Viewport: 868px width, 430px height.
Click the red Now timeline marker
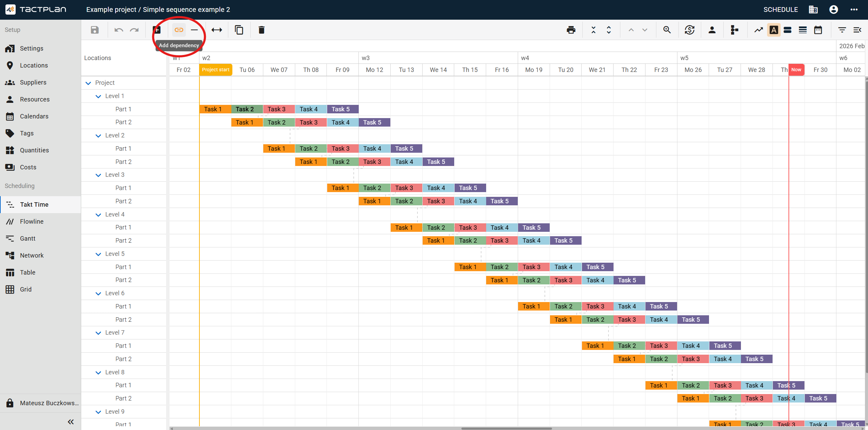(x=796, y=70)
